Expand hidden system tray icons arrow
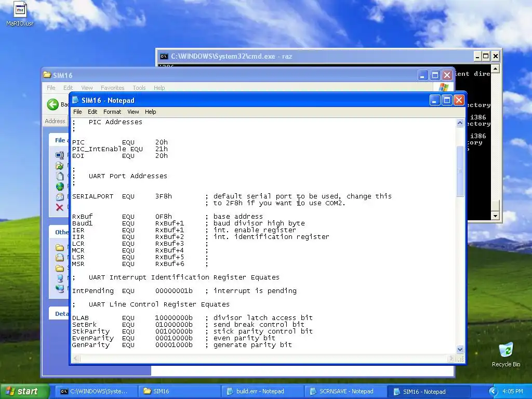Image resolution: width=532 pixels, height=399 pixels. point(494,392)
